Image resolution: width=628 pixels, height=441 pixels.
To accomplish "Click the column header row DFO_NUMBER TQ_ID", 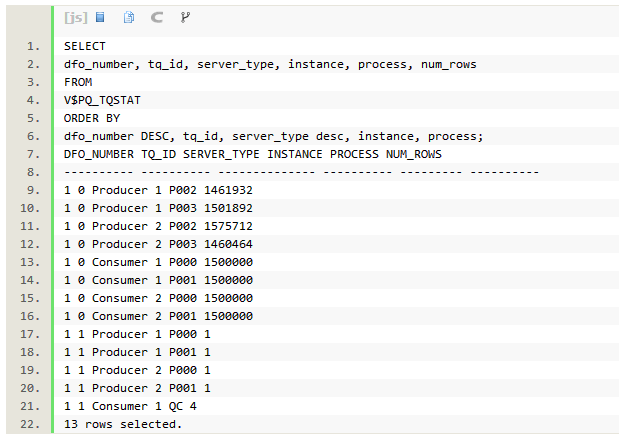I will [x=252, y=155].
